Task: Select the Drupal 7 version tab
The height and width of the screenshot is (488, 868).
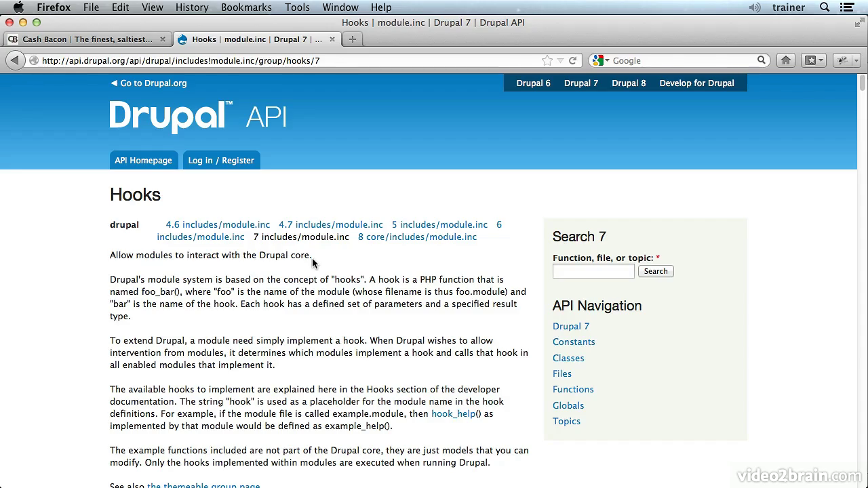Action: [581, 83]
